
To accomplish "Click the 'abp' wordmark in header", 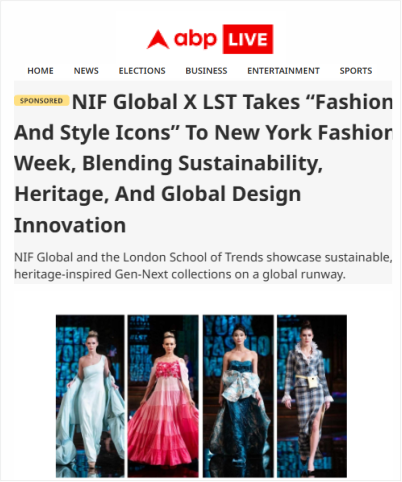I will [195, 40].
